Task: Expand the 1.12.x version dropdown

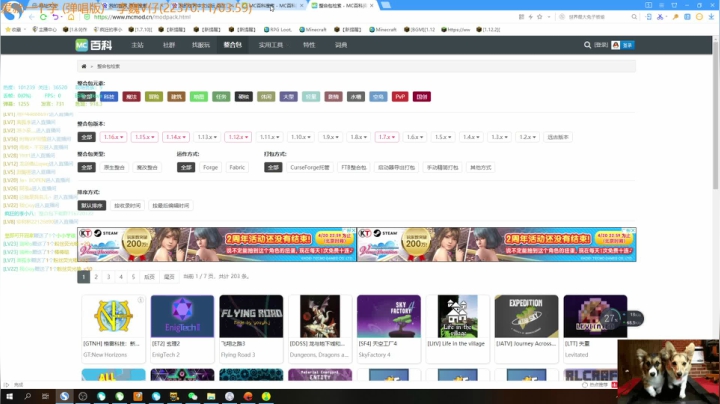Action: click(238, 137)
